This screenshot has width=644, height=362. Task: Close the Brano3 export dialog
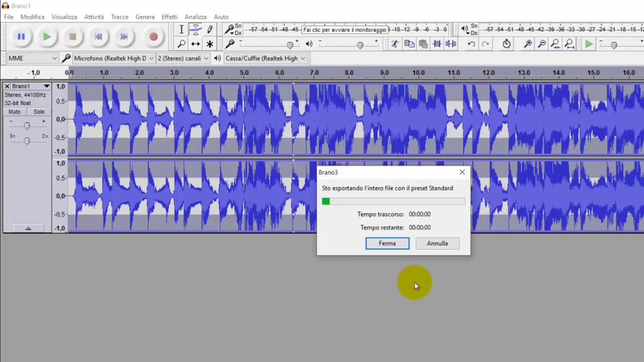[x=462, y=172]
